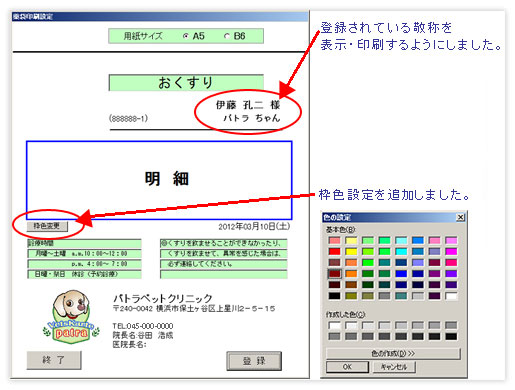Click the キャンセル button in color dialog

pyautogui.click(x=394, y=367)
